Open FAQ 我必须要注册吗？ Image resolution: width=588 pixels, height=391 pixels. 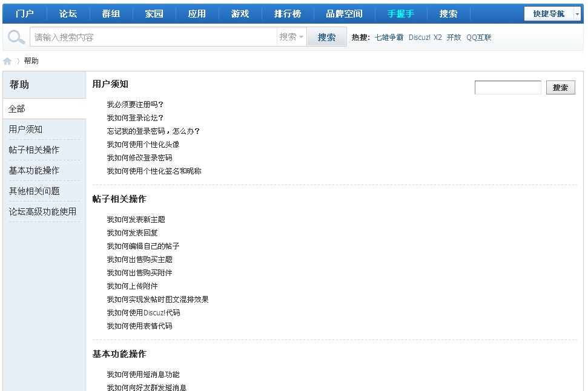[x=135, y=105]
